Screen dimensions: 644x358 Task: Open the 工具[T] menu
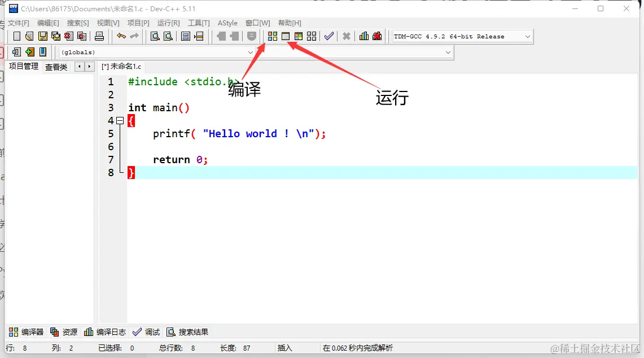coord(199,23)
